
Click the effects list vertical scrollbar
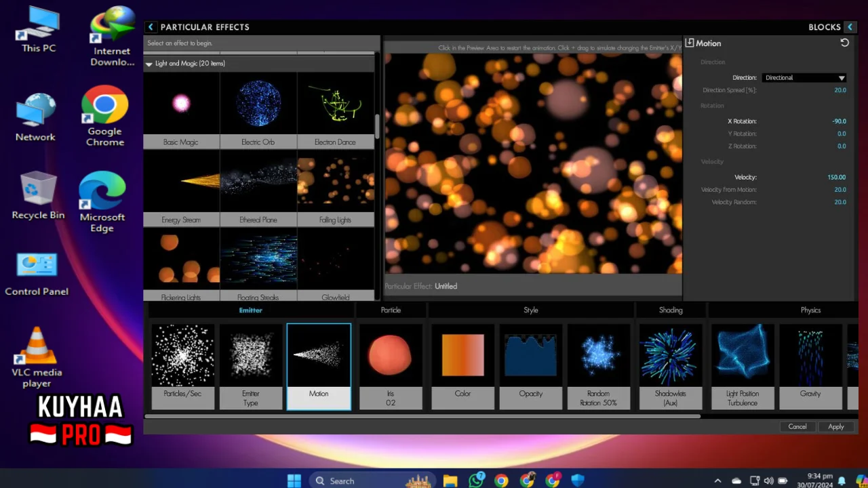[378, 125]
